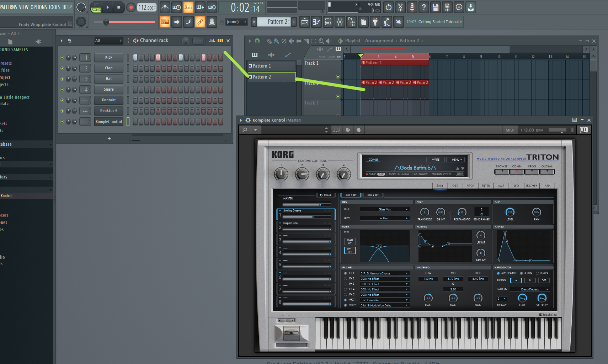Screen dimensions: 608x364
Task: Select the Playlist delete tool
Action: (x=284, y=41)
